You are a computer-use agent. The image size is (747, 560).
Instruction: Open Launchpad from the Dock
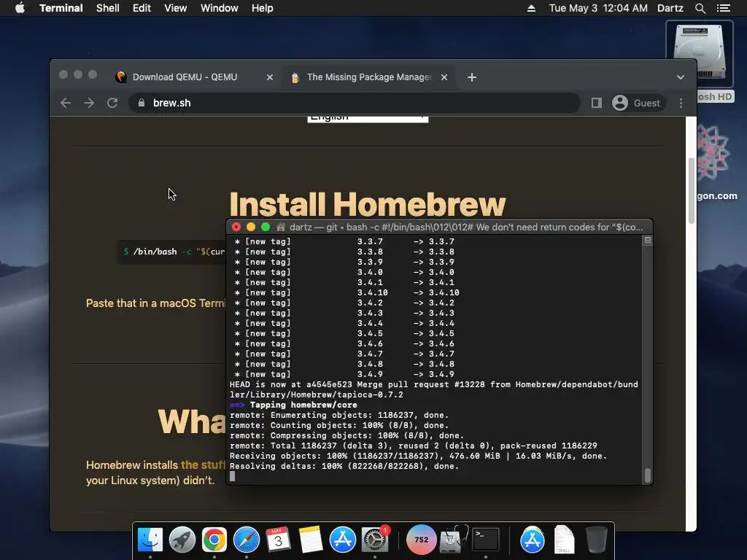(182, 540)
